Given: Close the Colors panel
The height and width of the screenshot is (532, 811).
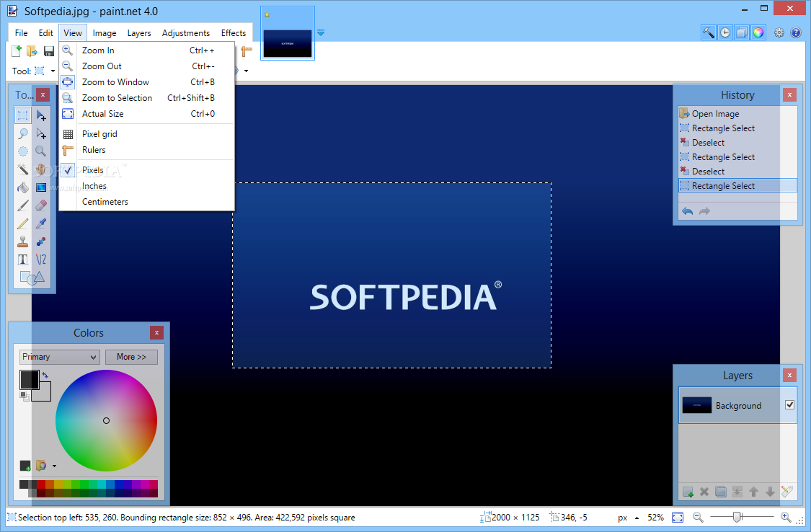Looking at the screenshot, I should pos(156,332).
